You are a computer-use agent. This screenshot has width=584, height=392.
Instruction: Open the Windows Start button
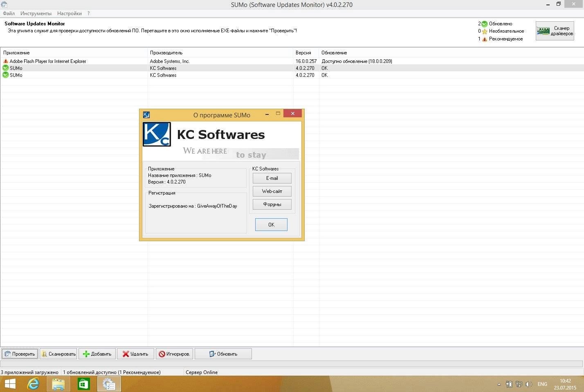pyautogui.click(x=10, y=384)
